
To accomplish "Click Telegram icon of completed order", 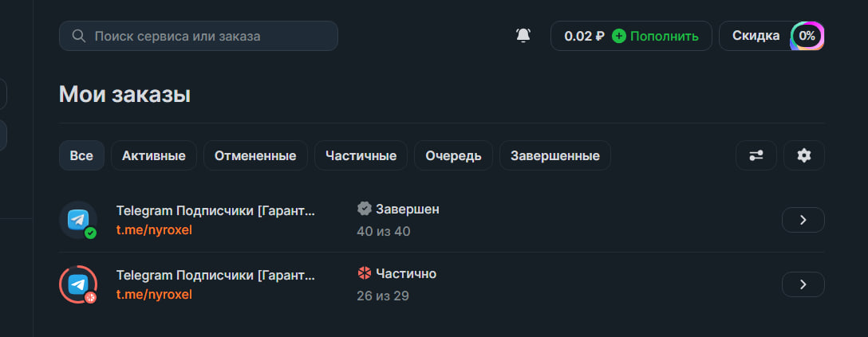I will pos(77,220).
